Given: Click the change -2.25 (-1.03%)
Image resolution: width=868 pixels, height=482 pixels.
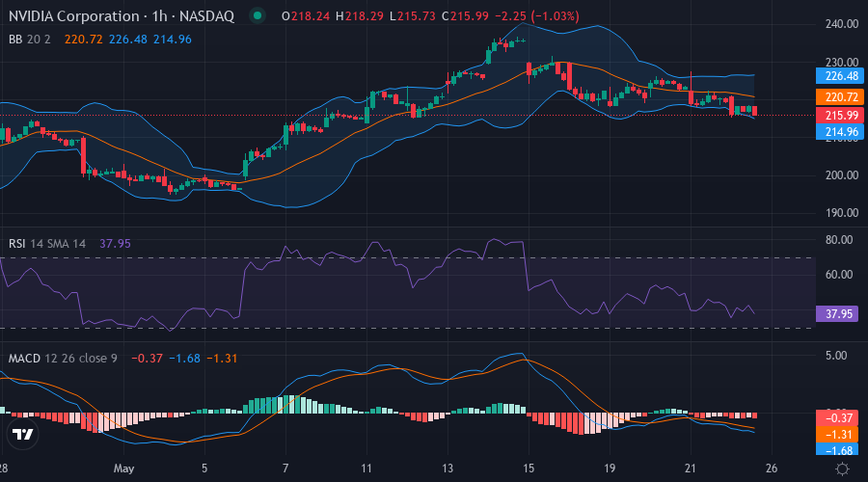Looking at the screenshot, I should (537, 16).
